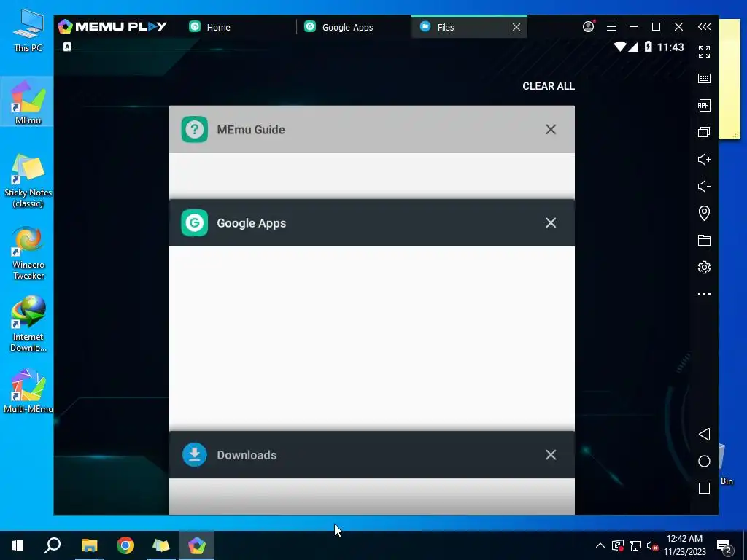Select the MEmu desktop shortcut

click(28, 102)
